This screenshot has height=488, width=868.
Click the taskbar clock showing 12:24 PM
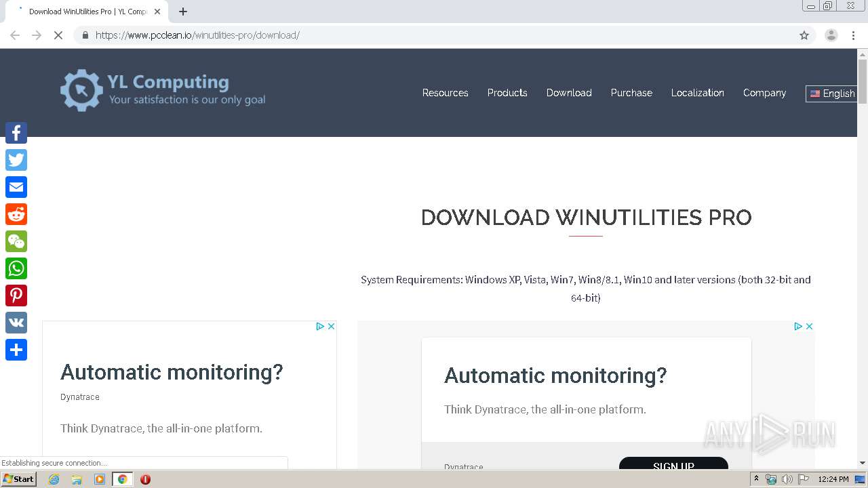pyautogui.click(x=833, y=479)
